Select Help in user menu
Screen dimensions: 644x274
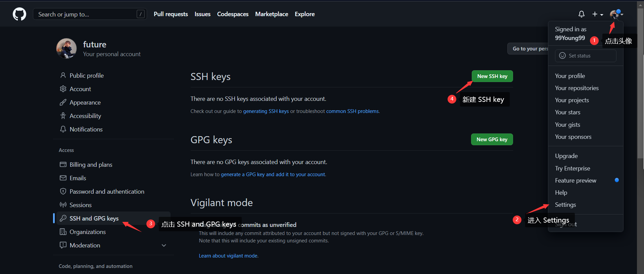click(561, 193)
